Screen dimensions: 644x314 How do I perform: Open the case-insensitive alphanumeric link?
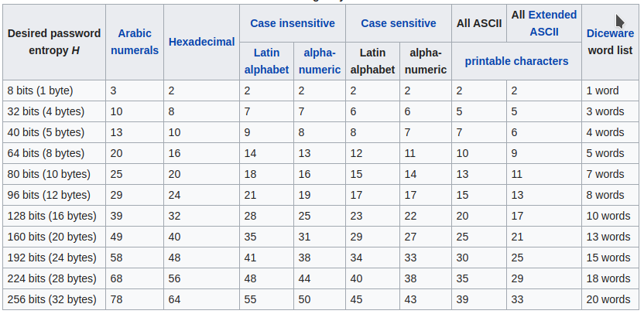[319, 61]
